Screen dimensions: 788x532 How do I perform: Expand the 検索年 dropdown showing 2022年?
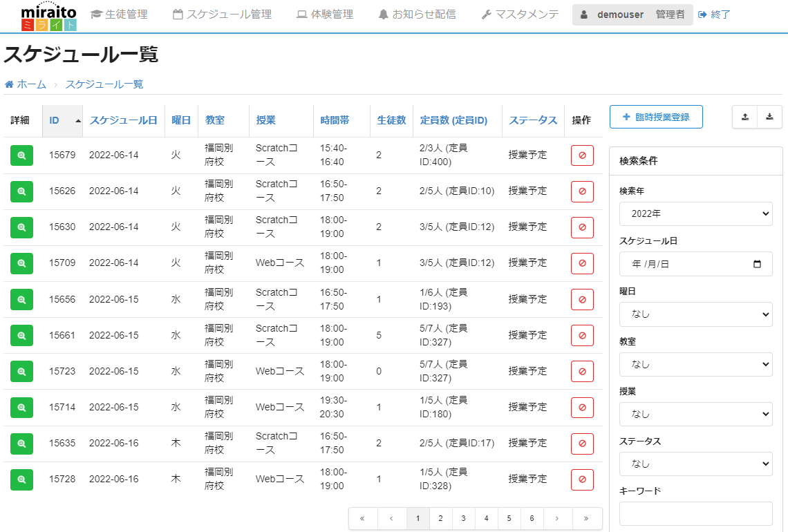tap(695, 213)
